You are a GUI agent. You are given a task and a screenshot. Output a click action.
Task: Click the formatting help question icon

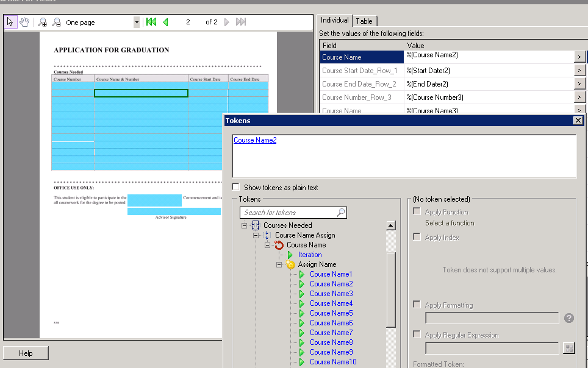[569, 318]
